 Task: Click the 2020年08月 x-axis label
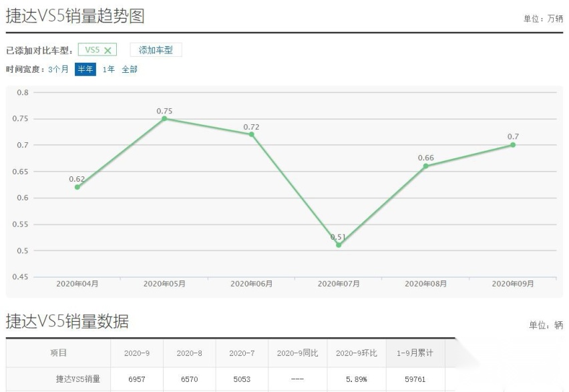pyautogui.click(x=425, y=284)
